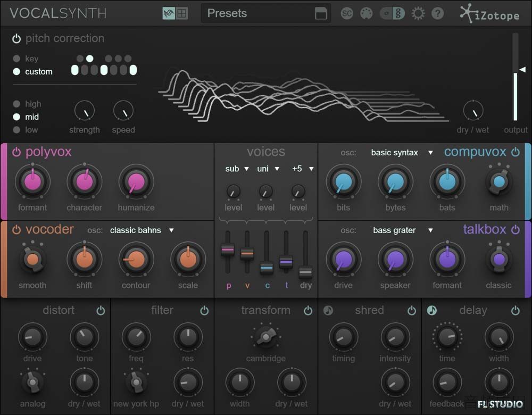532x415 pixels.
Task: Switch to the waveform animation view icon
Action: pyautogui.click(x=169, y=13)
